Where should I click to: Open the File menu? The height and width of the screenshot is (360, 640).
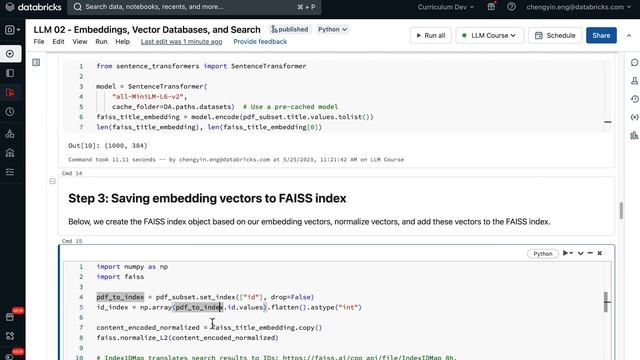pos(39,42)
